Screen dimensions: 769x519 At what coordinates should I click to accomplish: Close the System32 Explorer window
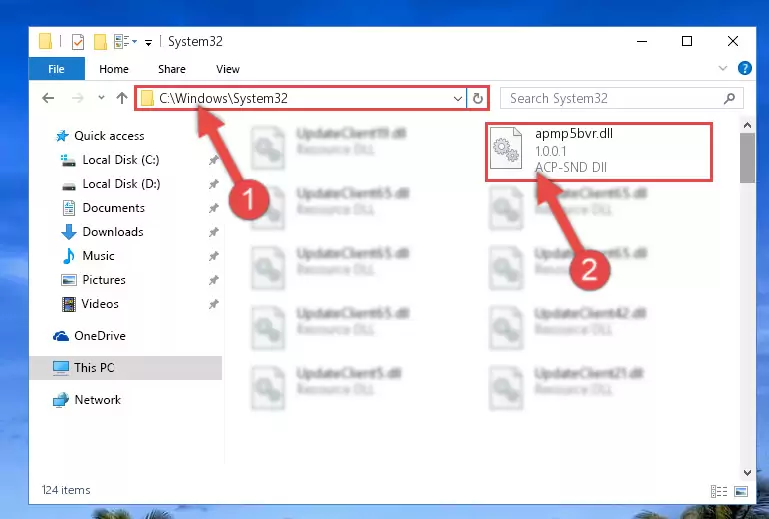733,42
